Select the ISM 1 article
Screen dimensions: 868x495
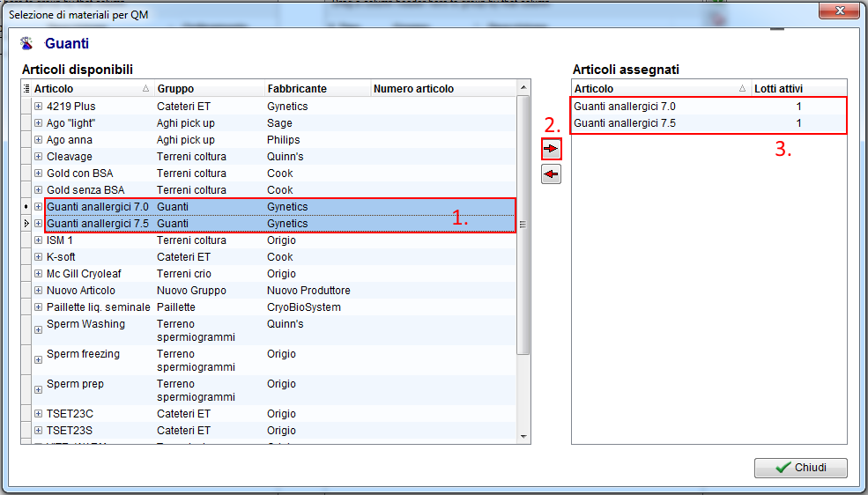click(x=59, y=240)
